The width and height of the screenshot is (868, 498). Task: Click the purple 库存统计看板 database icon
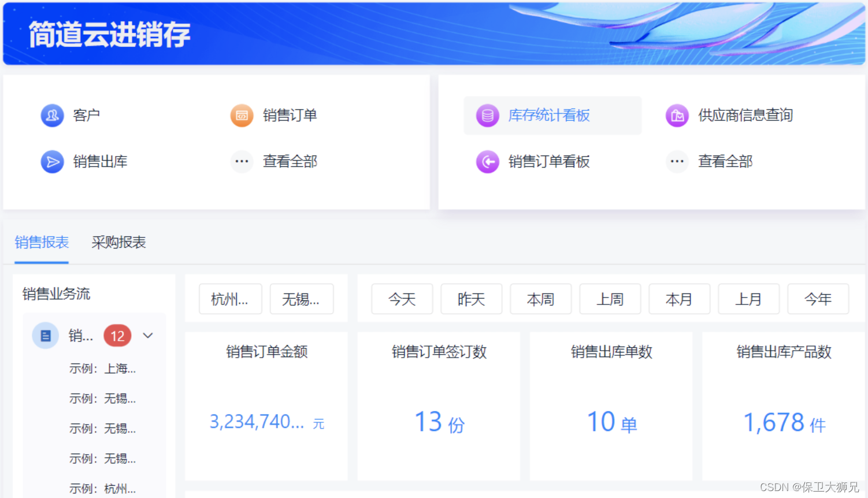tap(487, 116)
